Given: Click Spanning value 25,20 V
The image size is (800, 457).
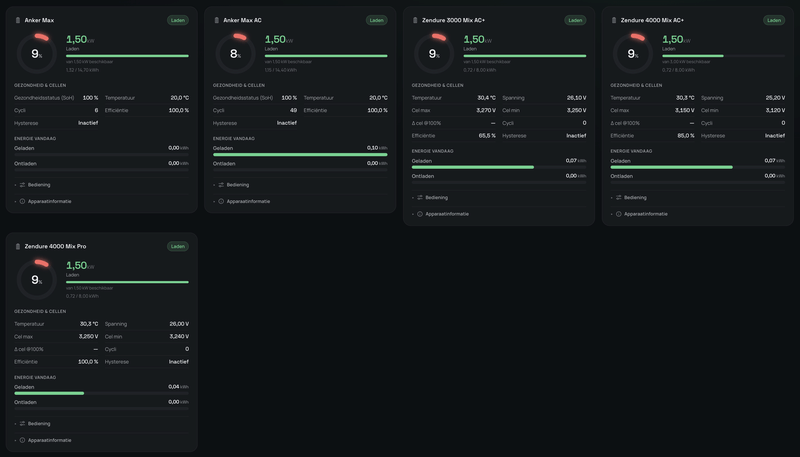Looking at the screenshot, I should (x=775, y=98).
